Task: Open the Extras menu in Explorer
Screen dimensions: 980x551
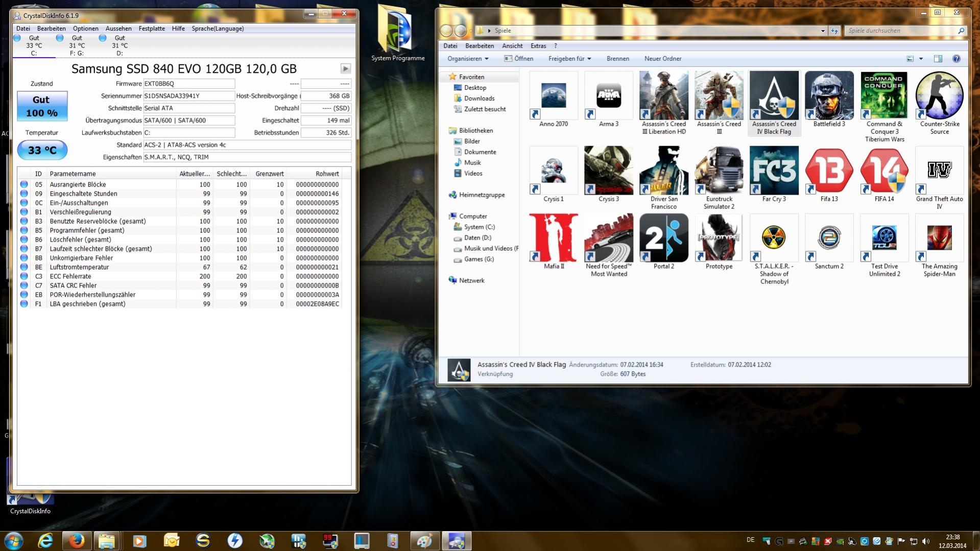Action: coord(538,46)
